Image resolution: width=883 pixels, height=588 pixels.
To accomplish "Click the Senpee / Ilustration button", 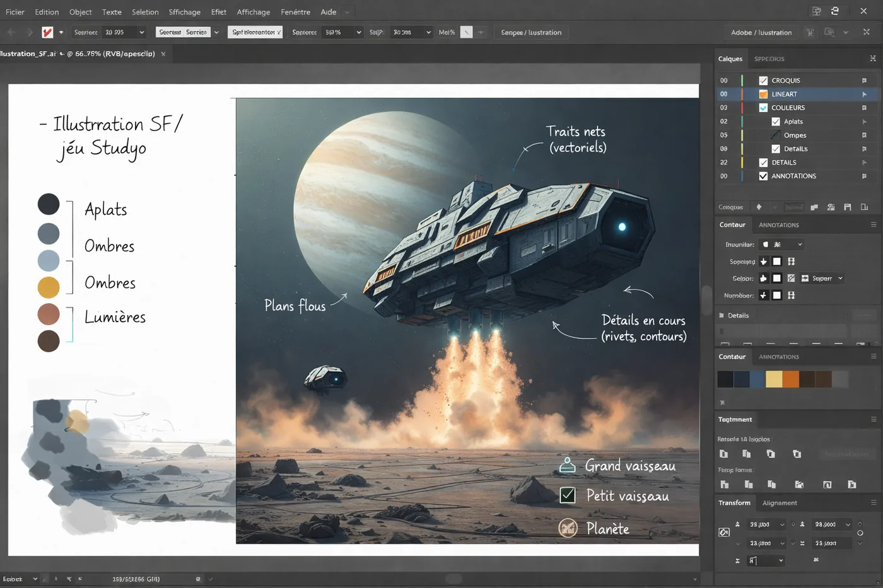I will [531, 32].
